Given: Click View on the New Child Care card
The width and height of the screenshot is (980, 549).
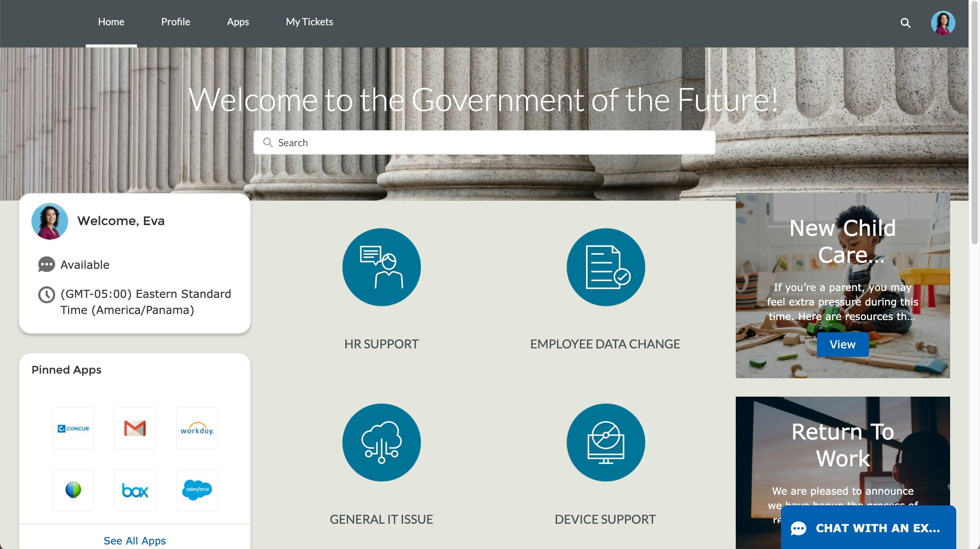Looking at the screenshot, I should coord(843,345).
